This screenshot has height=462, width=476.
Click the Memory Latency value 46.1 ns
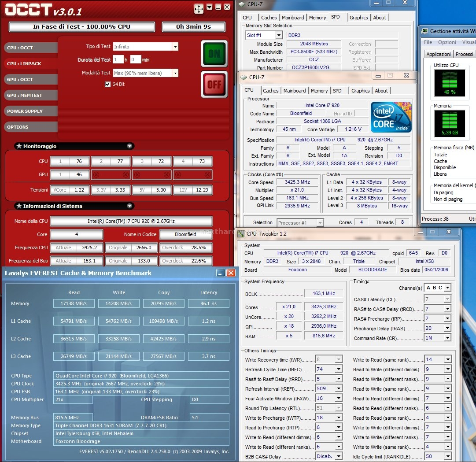(208, 303)
